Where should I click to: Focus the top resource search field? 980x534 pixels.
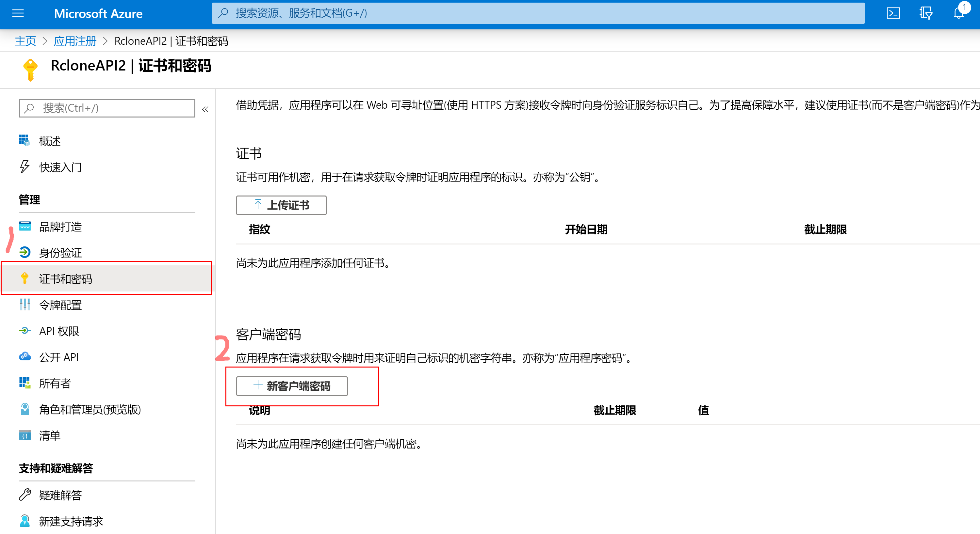[x=538, y=13]
